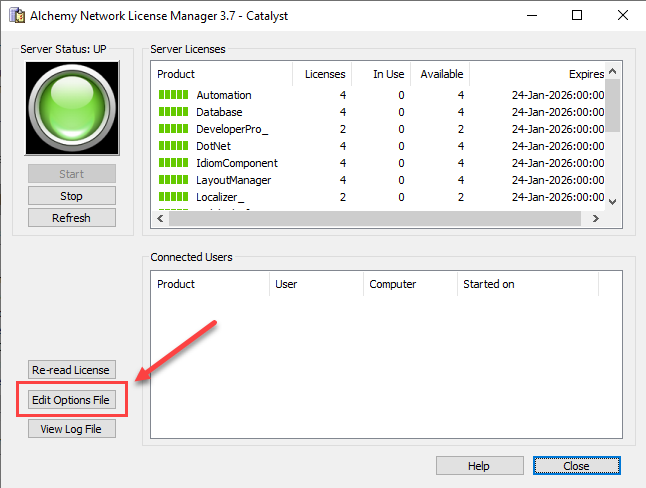
Task: Select the DeveloperPro_ license row
Action: pyautogui.click(x=378, y=129)
